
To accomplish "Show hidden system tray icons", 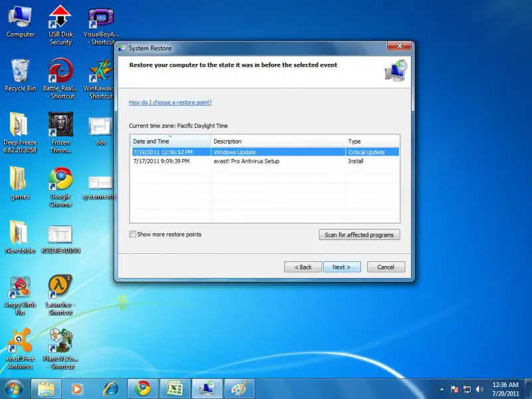I will (x=442, y=389).
